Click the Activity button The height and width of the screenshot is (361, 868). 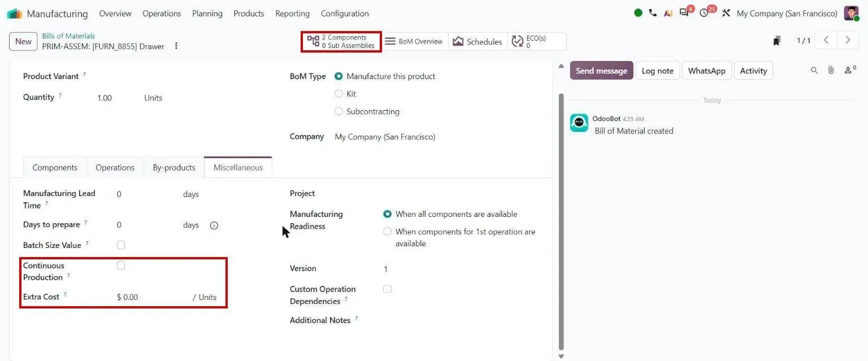[x=753, y=71]
